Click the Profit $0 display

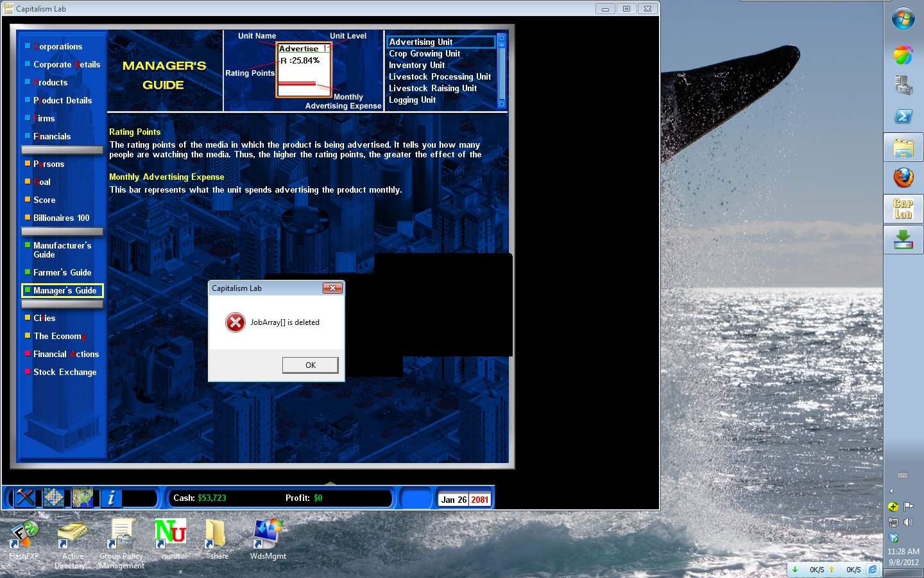pyautogui.click(x=304, y=498)
